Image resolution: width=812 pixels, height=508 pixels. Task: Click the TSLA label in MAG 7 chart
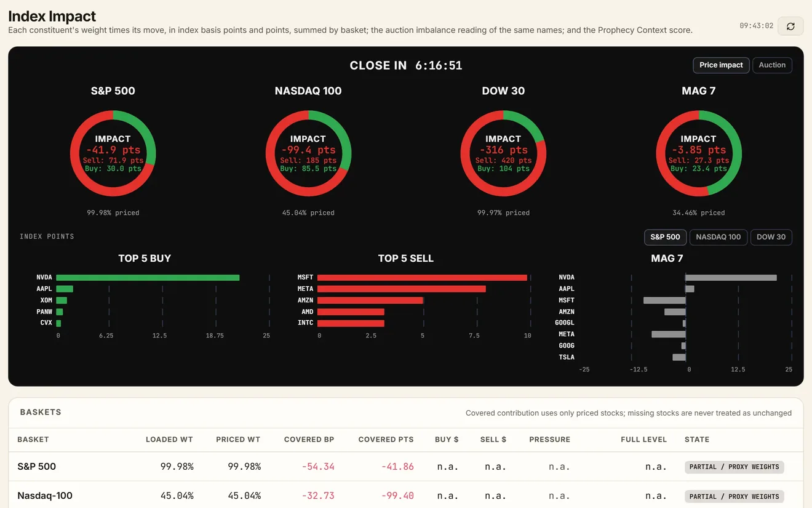567,357
